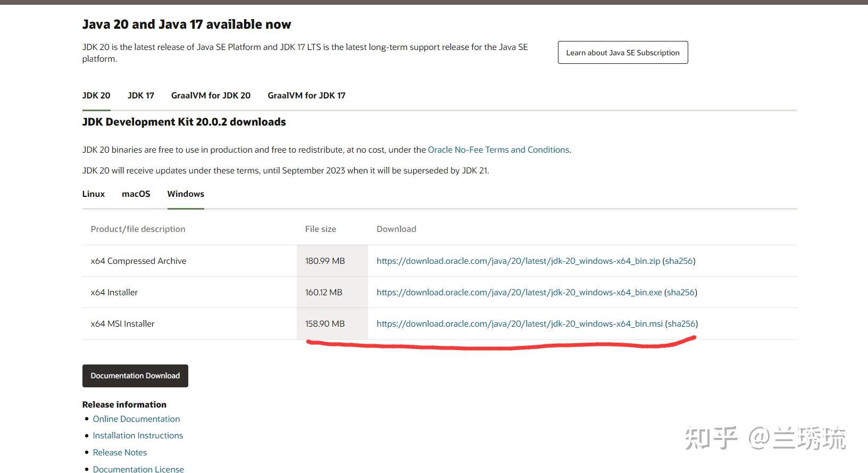Open the Online Documentation link
The width and height of the screenshot is (868, 473).
[136, 419]
